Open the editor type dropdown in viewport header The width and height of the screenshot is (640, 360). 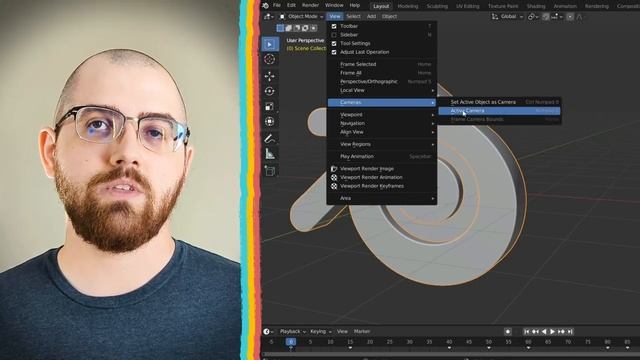[268, 16]
